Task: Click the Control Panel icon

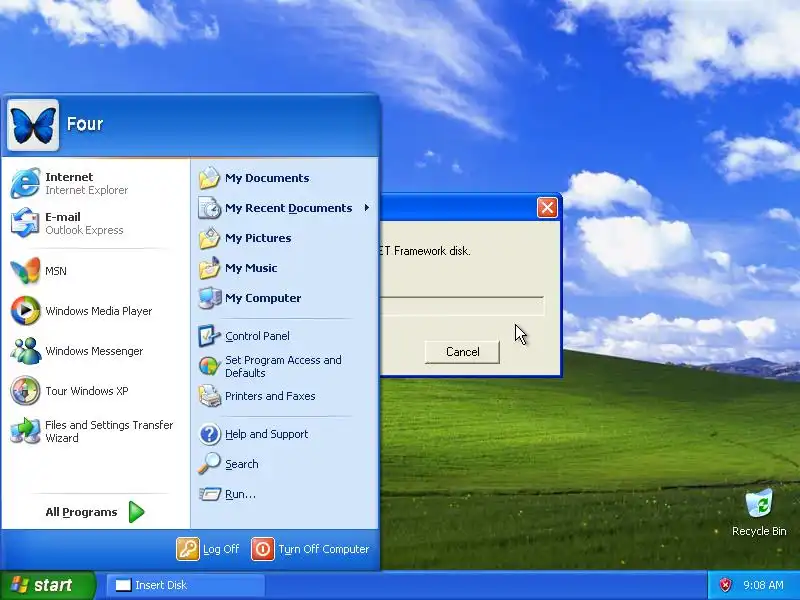Action: coord(209,336)
